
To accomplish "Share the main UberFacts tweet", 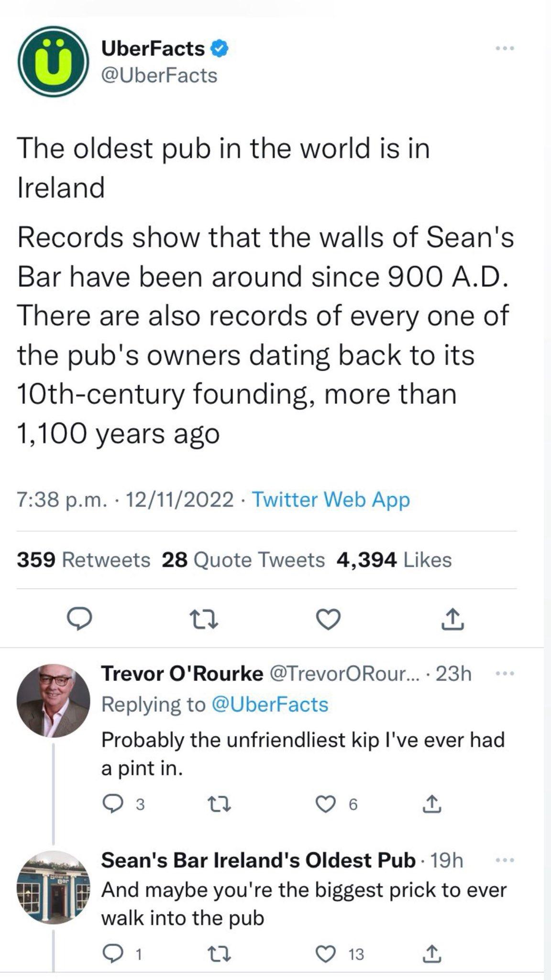I will (x=453, y=620).
